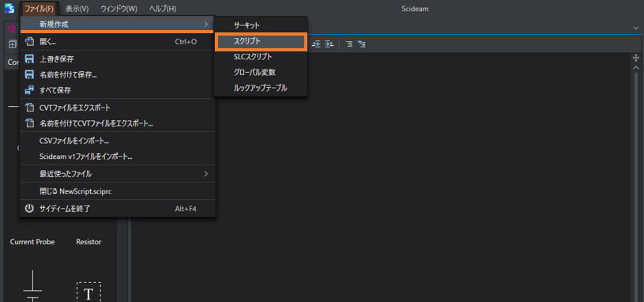
Task: Choose 名前を付けてCVTファイルをエクスポート... entry
Action: coord(118,123)
